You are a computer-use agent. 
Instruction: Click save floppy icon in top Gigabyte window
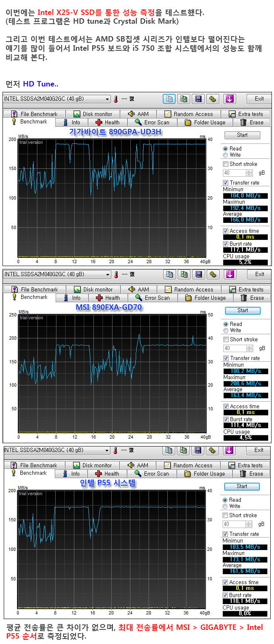click(198, 99)
